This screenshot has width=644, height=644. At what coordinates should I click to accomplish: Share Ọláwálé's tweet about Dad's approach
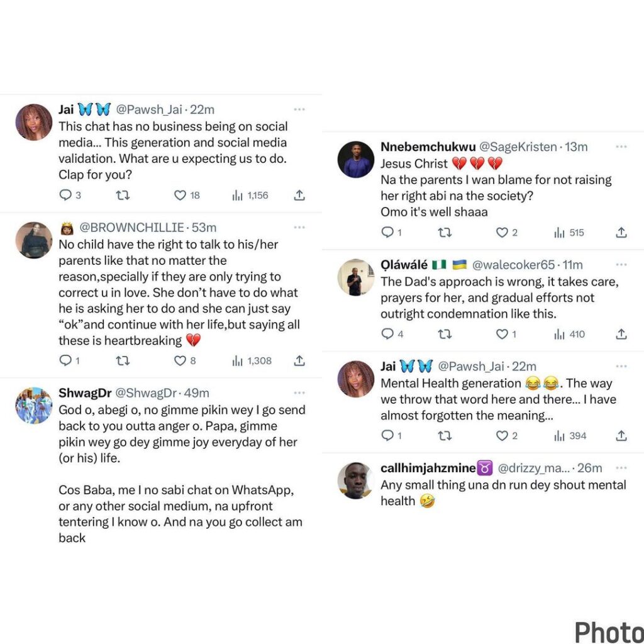[621, 335]
